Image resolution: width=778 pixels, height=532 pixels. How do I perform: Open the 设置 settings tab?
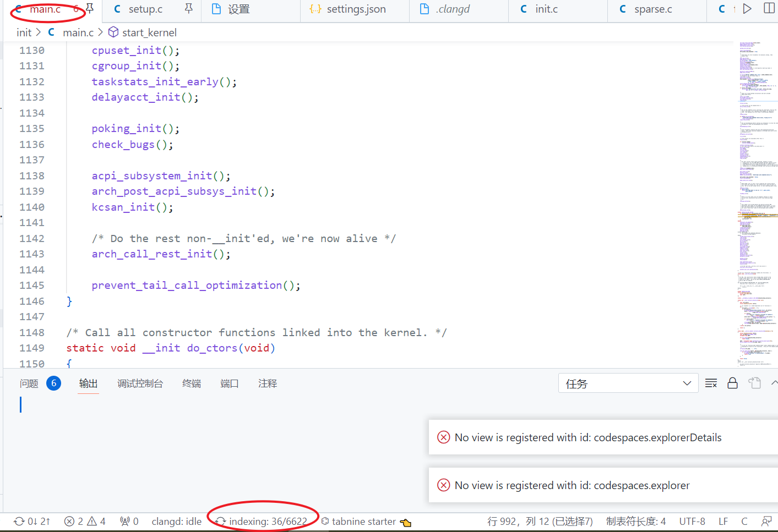tap(238, 9)
